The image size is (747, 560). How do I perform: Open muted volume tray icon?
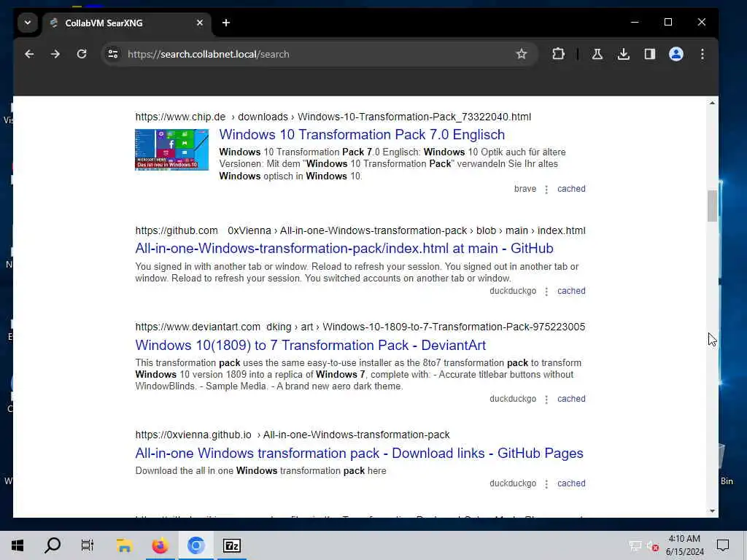pos(653,545)
